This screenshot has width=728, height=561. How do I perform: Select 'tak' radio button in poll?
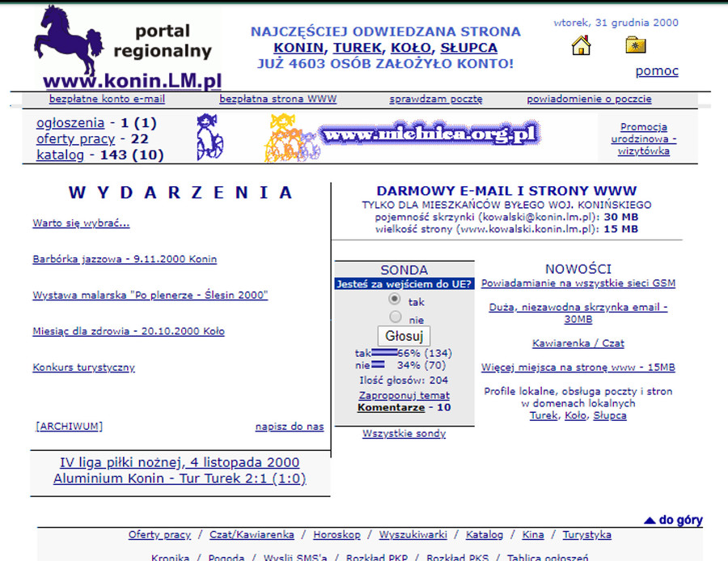(395, 300)
